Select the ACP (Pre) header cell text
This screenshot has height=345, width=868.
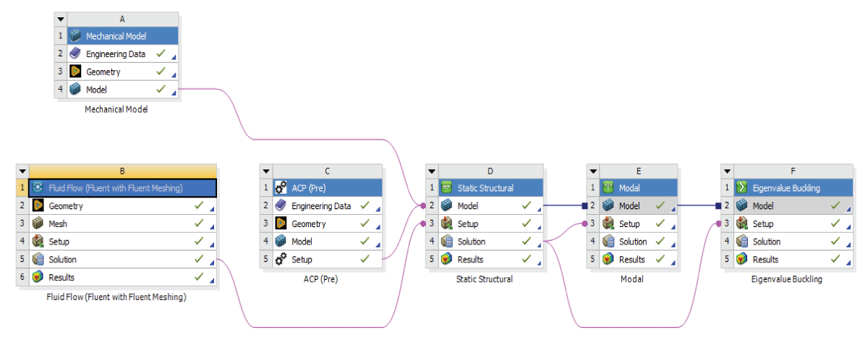(309, 188)
